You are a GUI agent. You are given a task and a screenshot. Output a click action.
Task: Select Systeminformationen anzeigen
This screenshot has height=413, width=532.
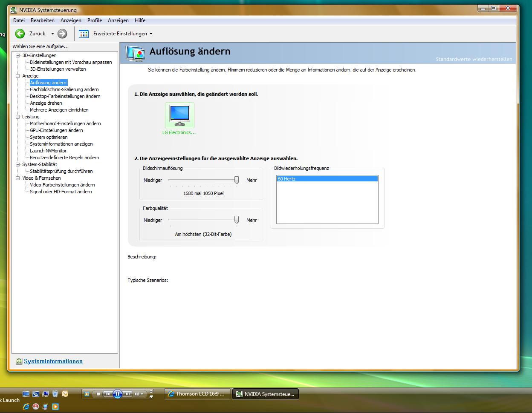point(61,144)
